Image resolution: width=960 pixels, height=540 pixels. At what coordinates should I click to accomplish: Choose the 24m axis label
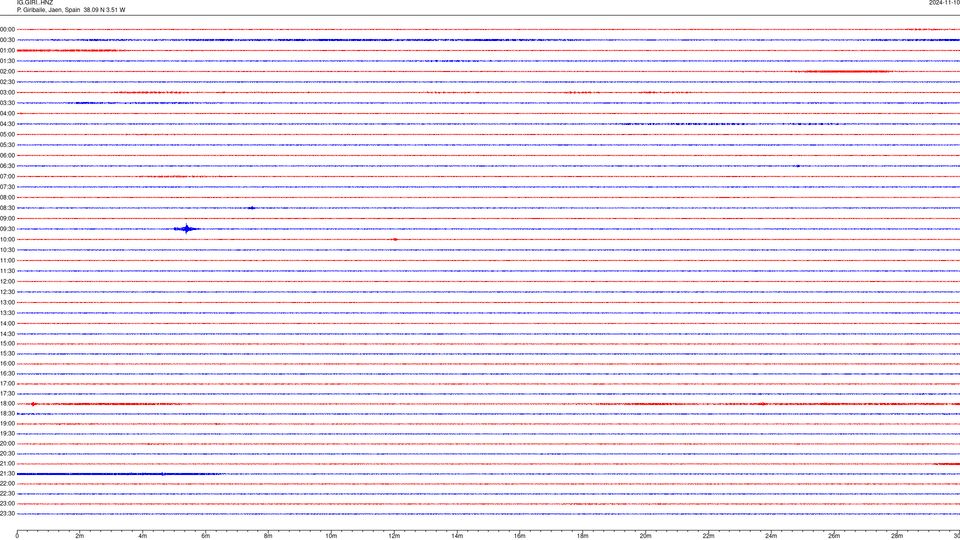tap(771, 536)
